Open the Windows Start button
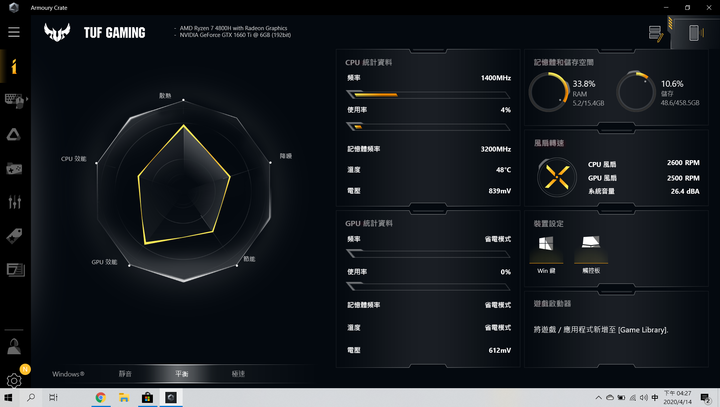 pyautogui.click(x=8, y=397)
